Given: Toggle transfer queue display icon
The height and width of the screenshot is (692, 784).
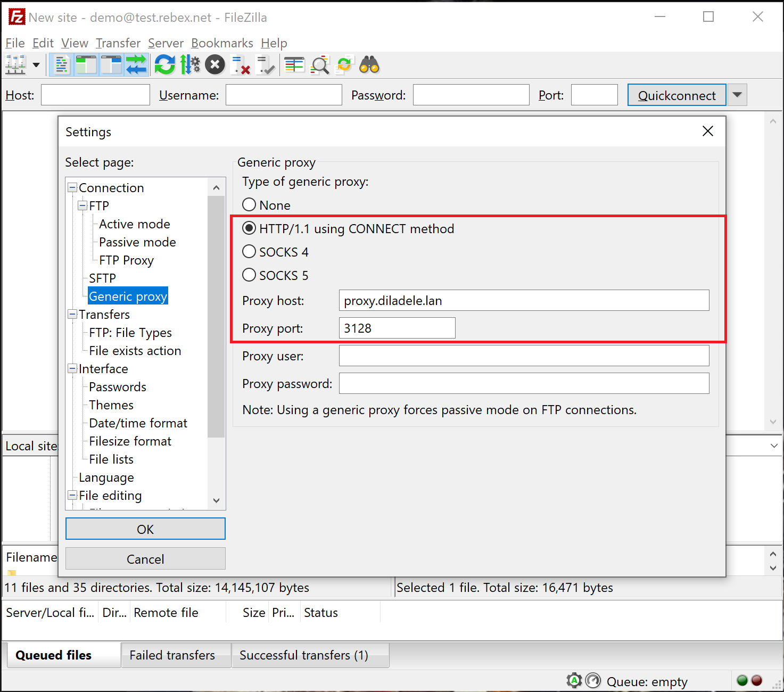Looking at the screenshot, I should tap(136, 65).
